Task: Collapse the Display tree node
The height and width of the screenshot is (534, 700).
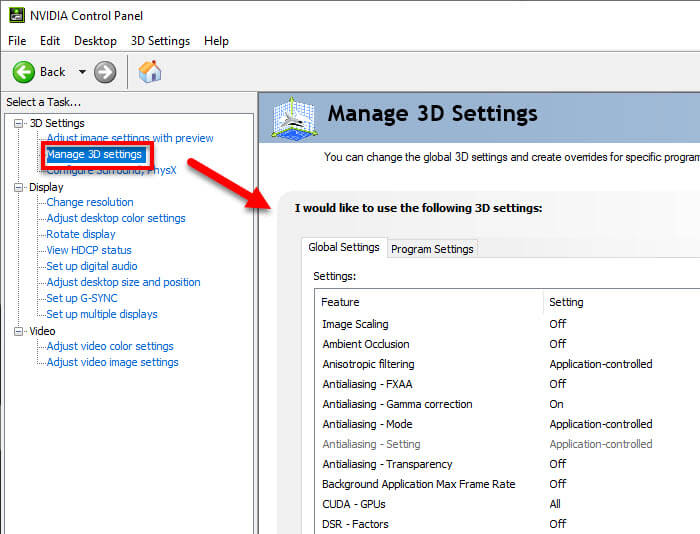Action: point(18,187)
